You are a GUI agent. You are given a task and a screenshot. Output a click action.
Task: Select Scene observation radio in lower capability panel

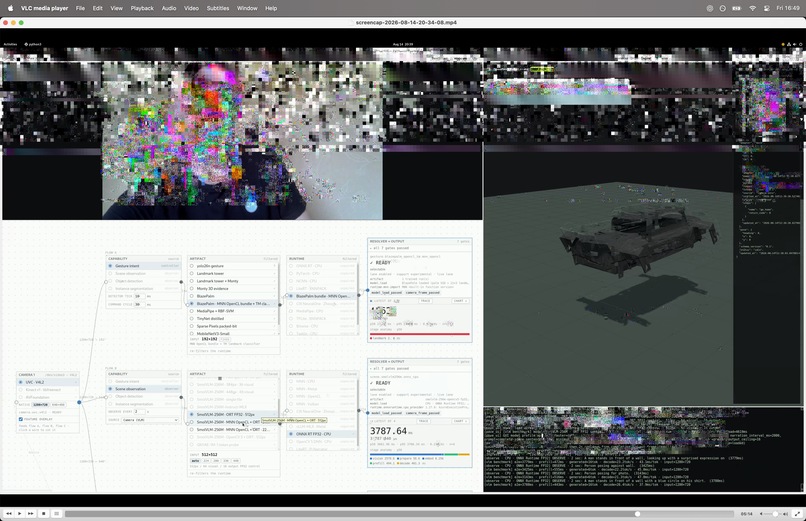[x=110, y=389]
